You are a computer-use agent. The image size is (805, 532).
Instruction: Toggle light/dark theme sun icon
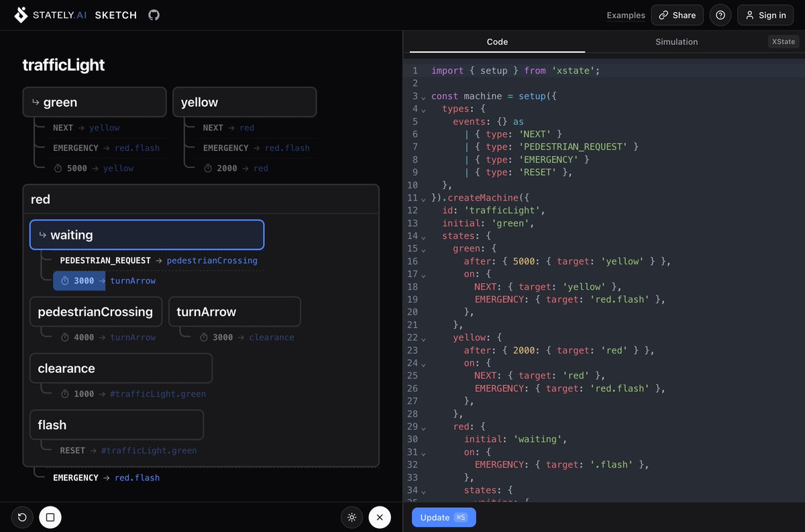[x=352, y=517]
